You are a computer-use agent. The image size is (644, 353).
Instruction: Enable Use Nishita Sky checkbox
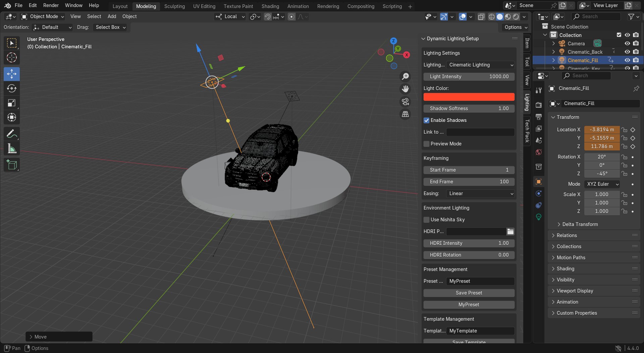coord(426,220)
